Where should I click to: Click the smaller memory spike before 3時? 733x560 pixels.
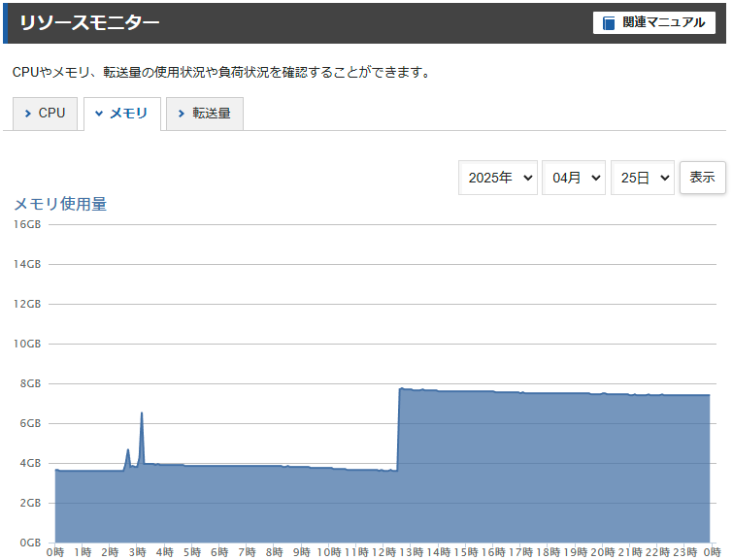tap(128, 450)
